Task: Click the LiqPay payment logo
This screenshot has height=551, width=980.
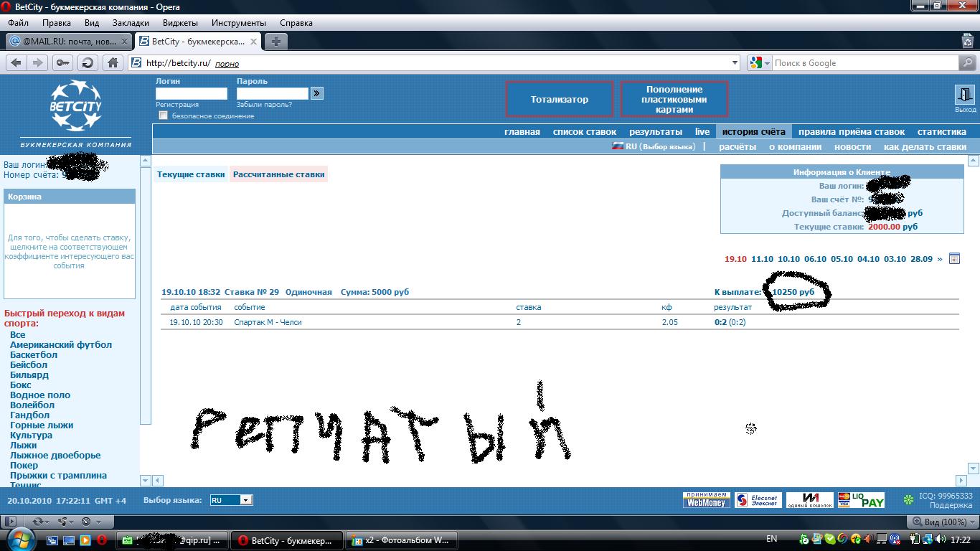Action: click(x=861, y=500)
